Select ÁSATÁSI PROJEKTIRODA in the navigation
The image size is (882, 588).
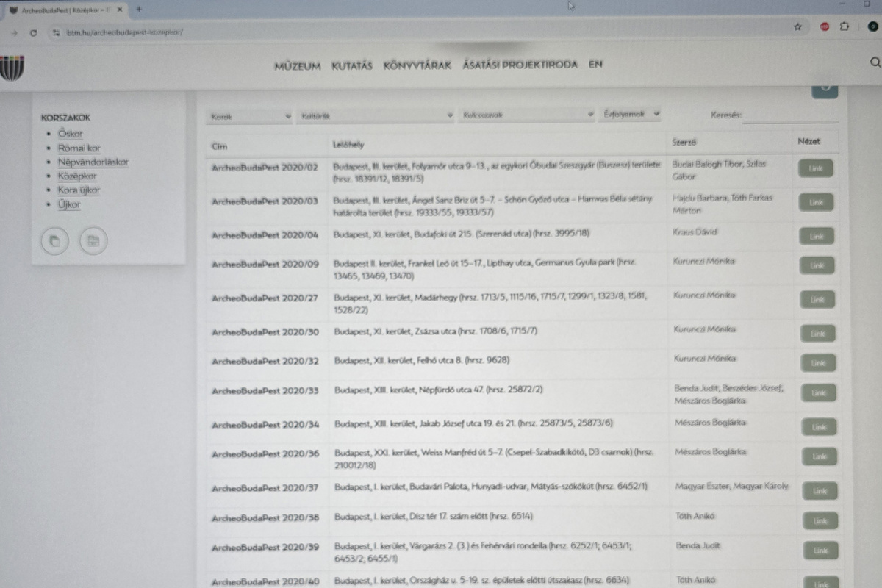point(520,65)
